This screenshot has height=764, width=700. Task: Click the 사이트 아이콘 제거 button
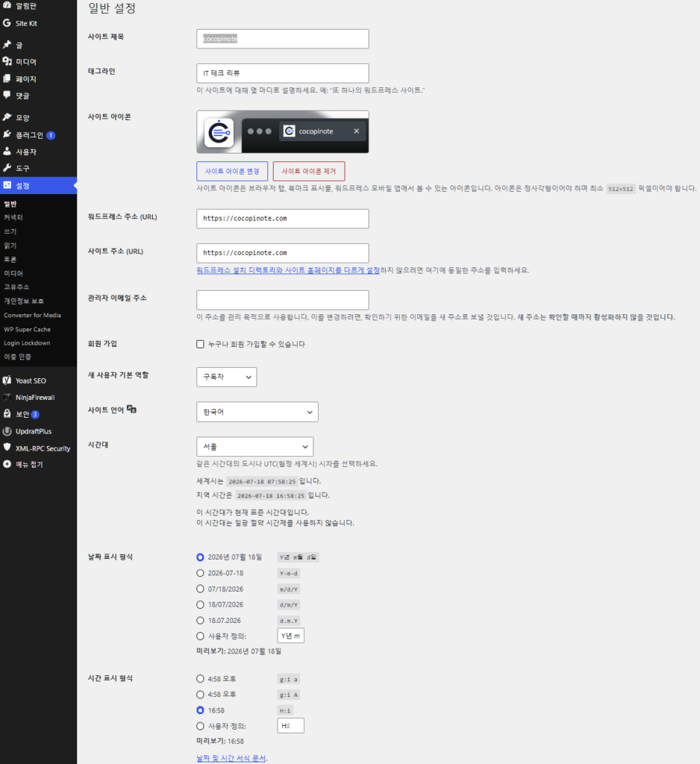(309, 171)
